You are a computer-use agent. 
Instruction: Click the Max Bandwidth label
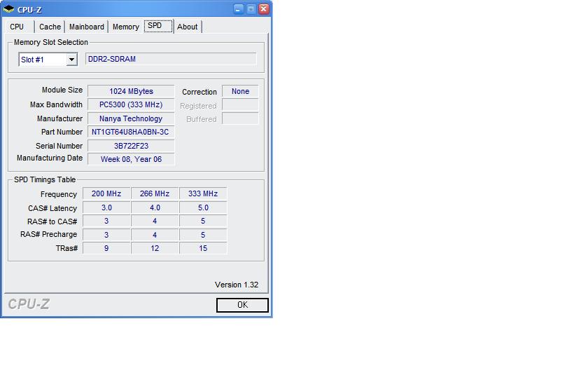point(56,104)
